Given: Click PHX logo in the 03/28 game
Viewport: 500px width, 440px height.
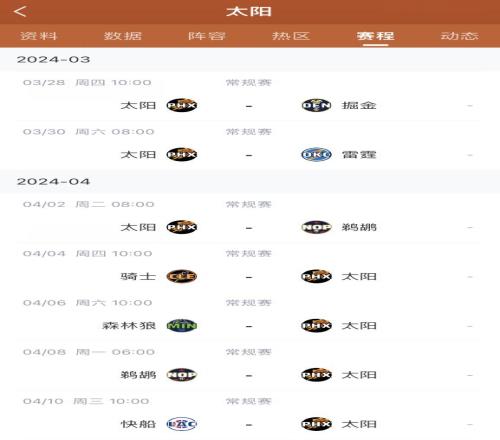Looking at the screenshot, I should (182, 105).
